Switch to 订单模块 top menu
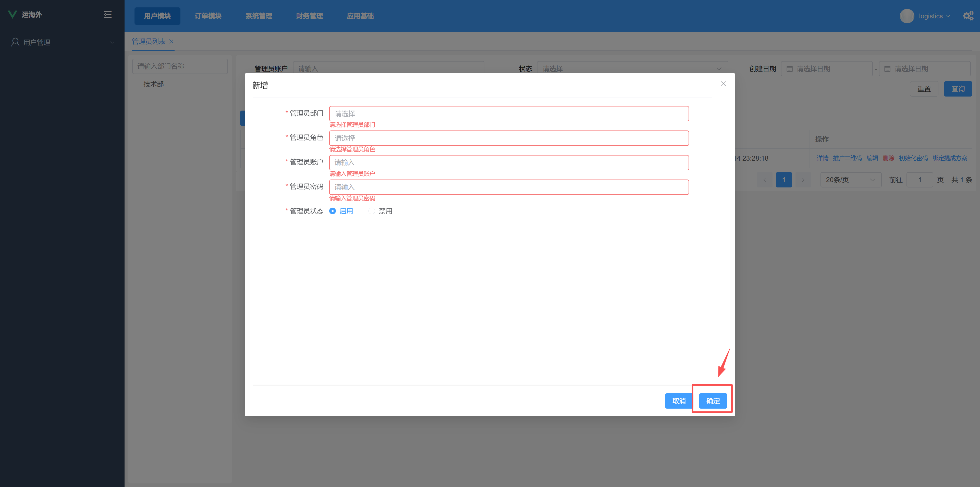Image resolution: width=980 pixels, height=487 pixels. click(x=208, y=16)
